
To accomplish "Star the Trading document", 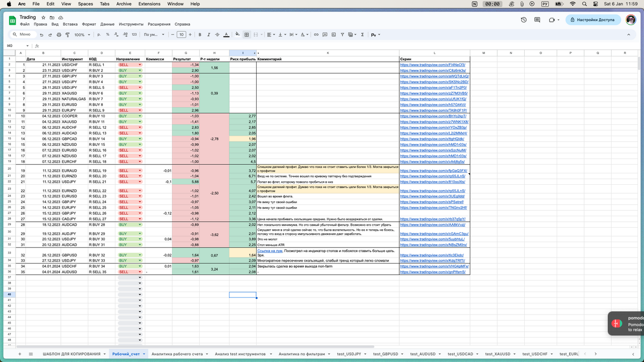I will (43, 17).
